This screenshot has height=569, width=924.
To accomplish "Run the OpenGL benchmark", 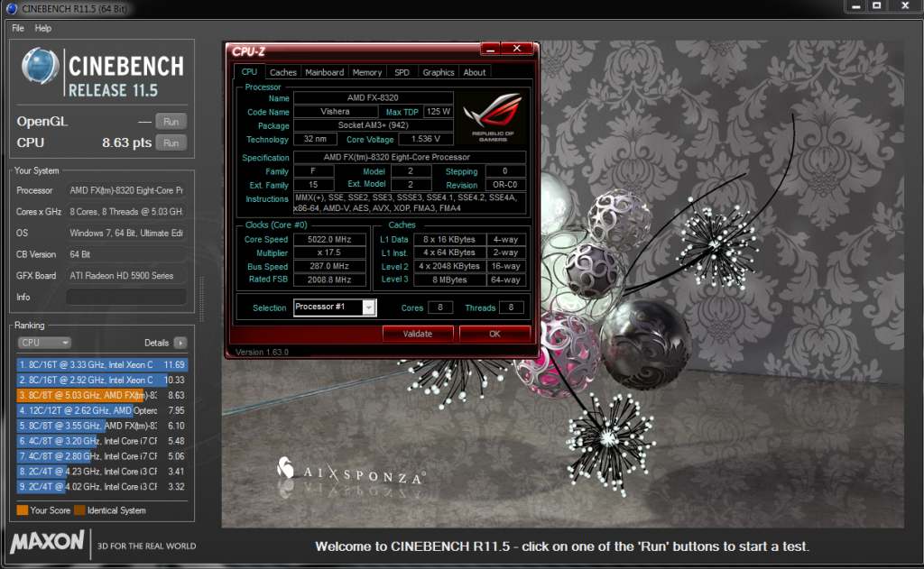I will click(x=171, y=122).
